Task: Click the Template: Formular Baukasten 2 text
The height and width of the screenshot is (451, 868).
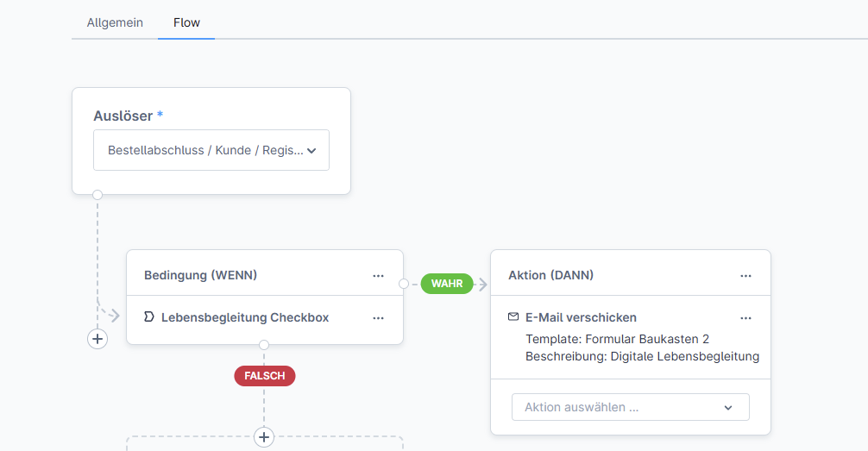Action: click(x=617, y=339)
